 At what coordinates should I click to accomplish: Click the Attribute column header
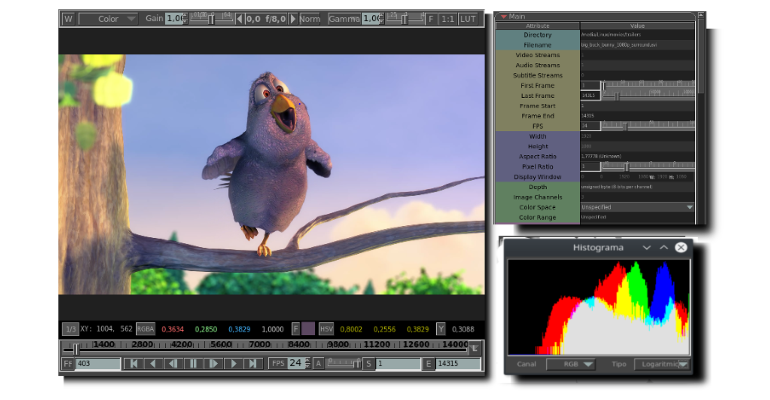click(x=538, y=26)
